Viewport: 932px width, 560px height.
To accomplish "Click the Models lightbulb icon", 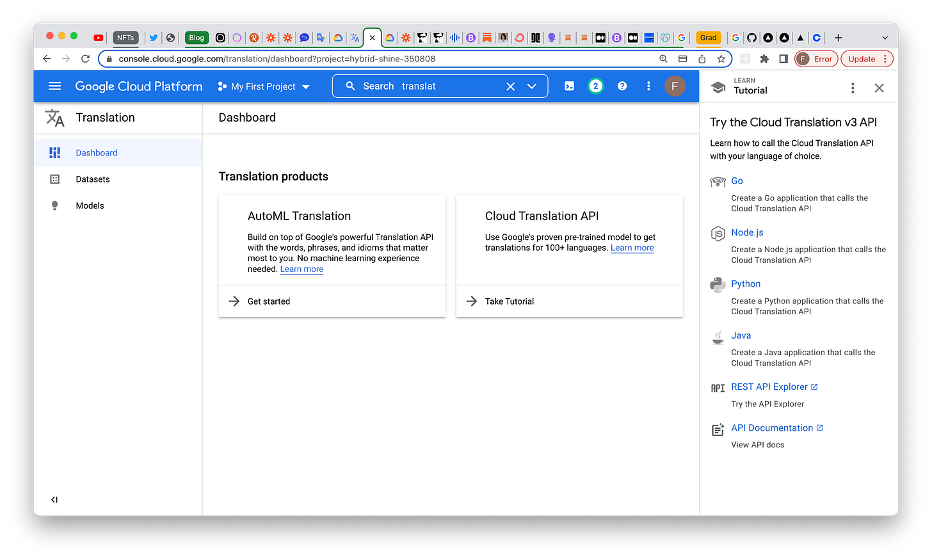I will (55, 205).
